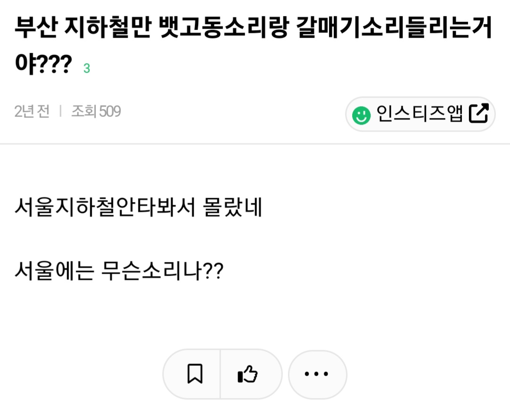Click the 2년 전 timestamp
The width and height of the screenshot is (510, 420).
point(32,111)
